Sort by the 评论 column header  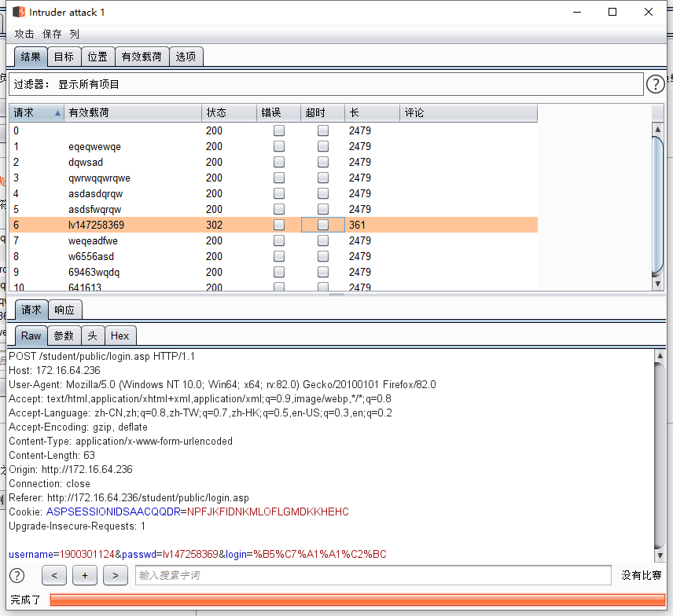469,113
